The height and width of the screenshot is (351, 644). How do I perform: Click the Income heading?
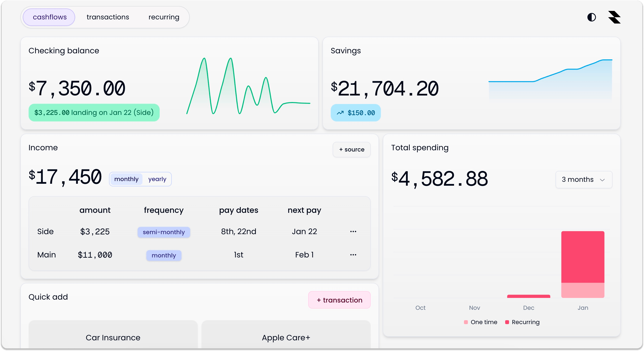tap(43, 148)
